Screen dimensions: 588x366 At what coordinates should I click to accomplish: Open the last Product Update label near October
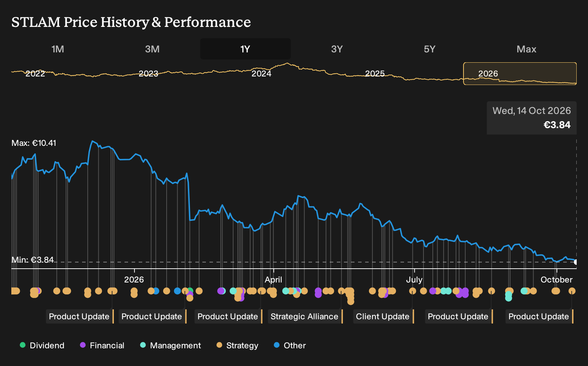click(x=540, y=316)
